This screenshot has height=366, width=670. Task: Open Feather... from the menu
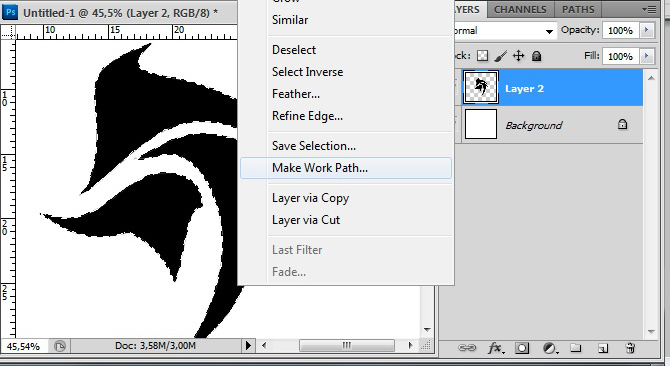click(x=296, y=94)
